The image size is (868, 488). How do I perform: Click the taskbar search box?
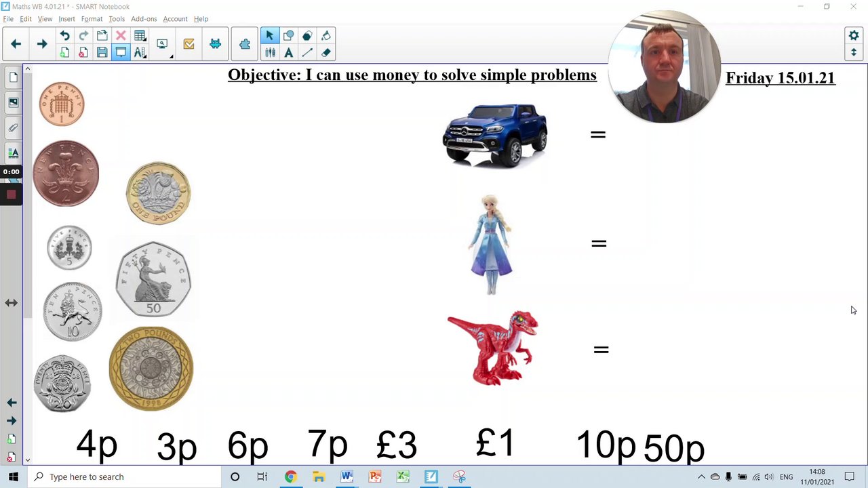(125, 476)
